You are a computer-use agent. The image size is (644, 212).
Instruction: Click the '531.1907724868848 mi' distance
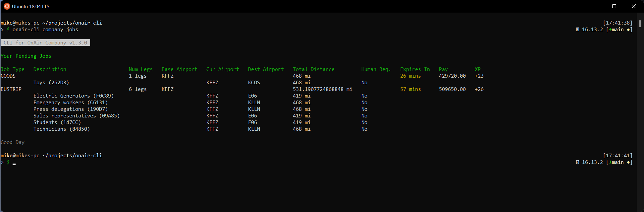[x=323, y=89]
